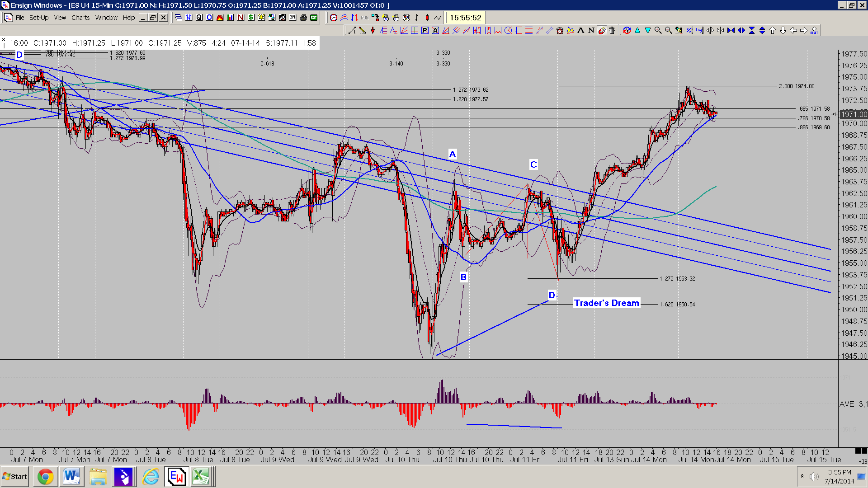Open the Set-Up menu
Screen dimensions: 868x488
pos(39,18)
